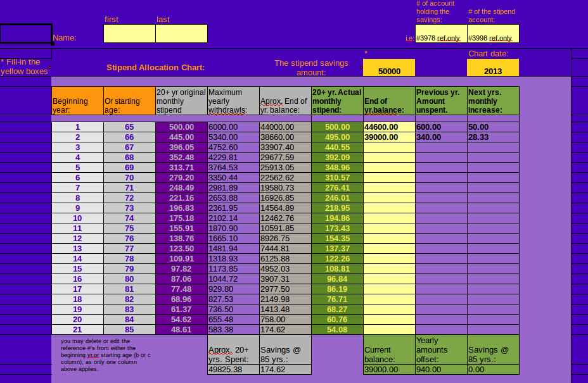Image resolution: width=588 pixels, height=383 pixels.
Task: Select current balance value 39000.00 in the bottom summary
Action: [x=389, y=370]
